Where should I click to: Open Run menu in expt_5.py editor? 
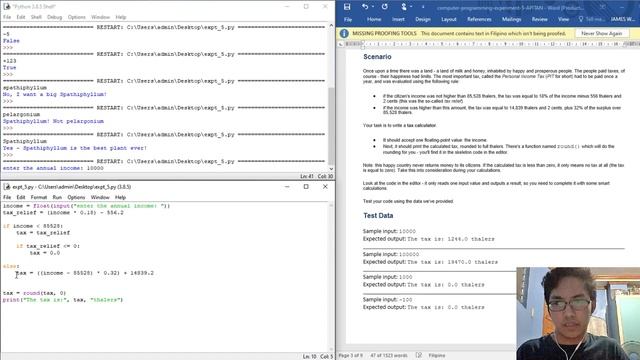[x=57, y=197]
